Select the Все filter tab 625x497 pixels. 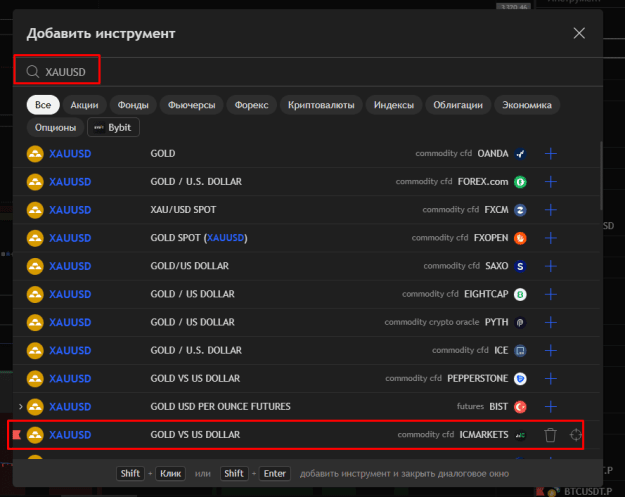coord(43,105)
